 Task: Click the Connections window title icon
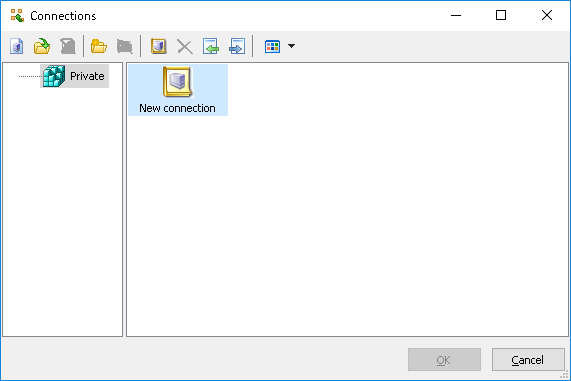[17, 16]
